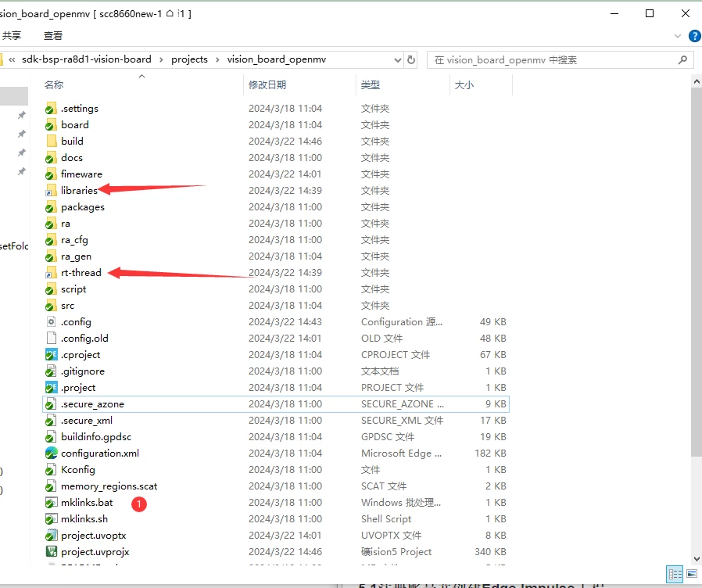Sort by 修改日期 column header

pyautogui.click(x=267, y=84)
